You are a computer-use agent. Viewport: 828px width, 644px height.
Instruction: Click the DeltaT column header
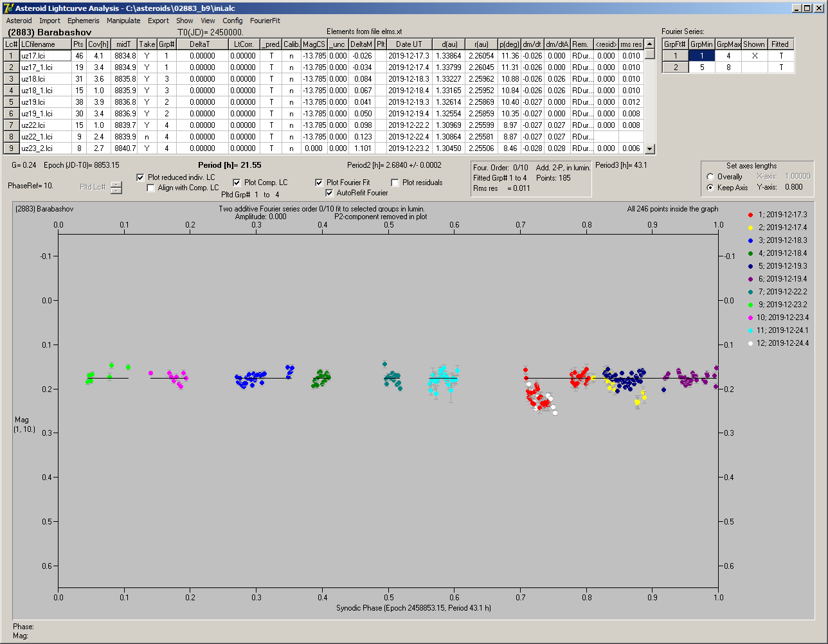[203, 44]
